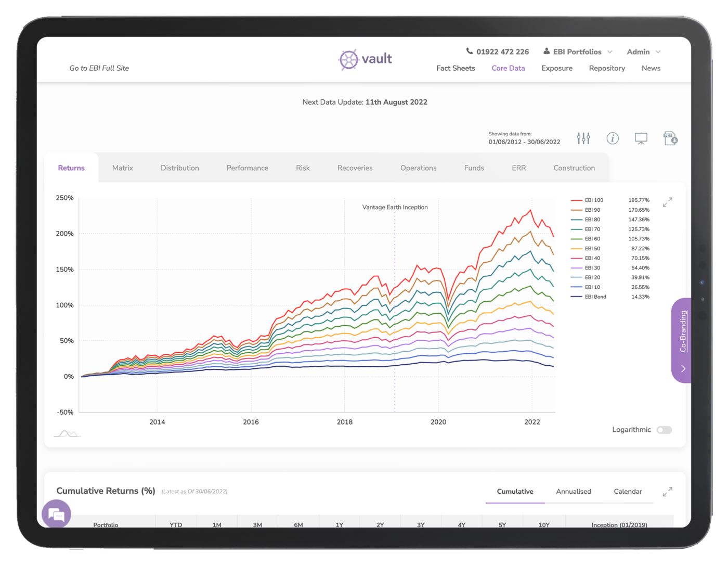Click the vault ship-wheel logo
Screen dimensions: 728x564
(349, 59)
